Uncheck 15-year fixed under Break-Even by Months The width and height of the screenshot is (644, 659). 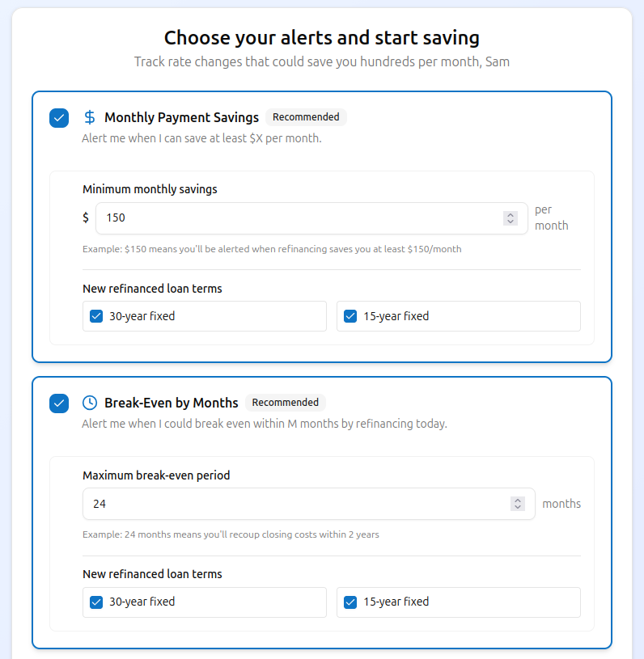(350, 602)
